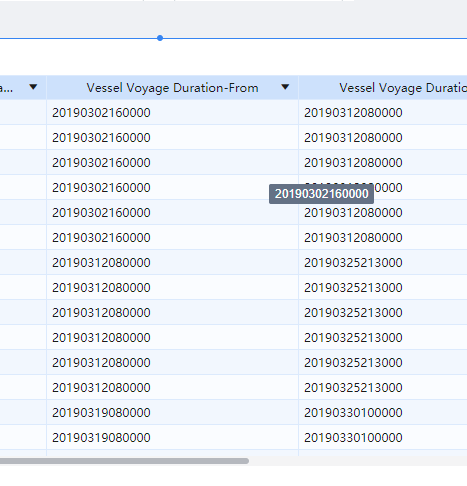Select the last 20190325213000 cell
Viewport: 467px width, 486px height.
pyautogui.click(x=383, y=388)
